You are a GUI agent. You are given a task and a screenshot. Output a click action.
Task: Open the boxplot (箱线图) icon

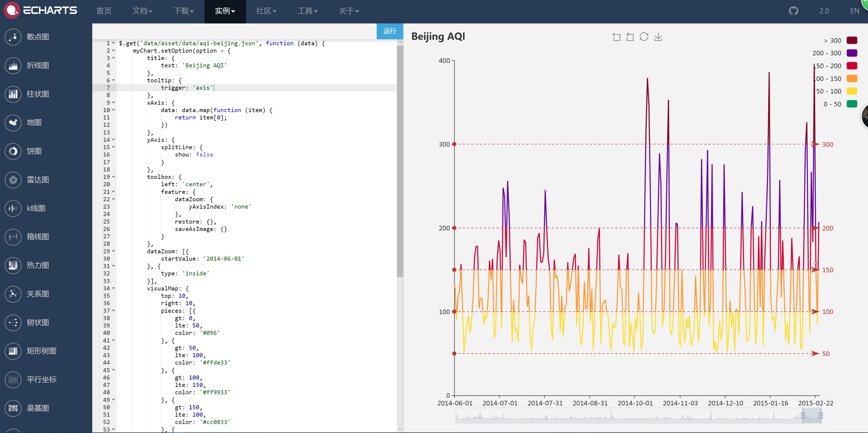(13, 237)
